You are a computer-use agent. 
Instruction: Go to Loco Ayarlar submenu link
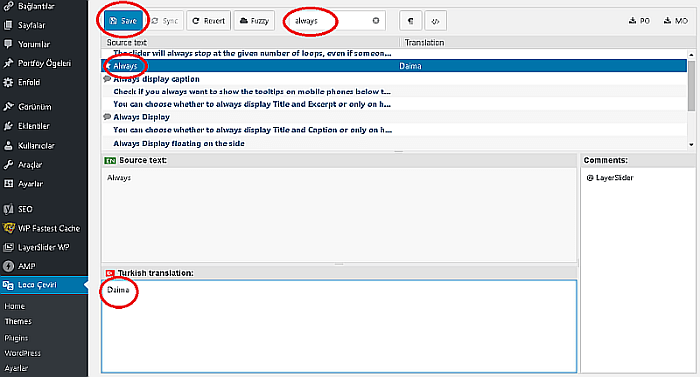16,369
